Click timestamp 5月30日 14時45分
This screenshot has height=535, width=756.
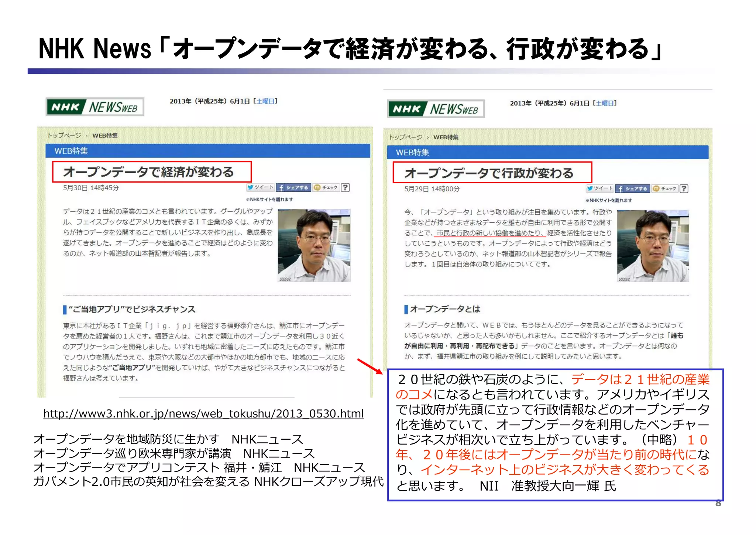point(91,188)
